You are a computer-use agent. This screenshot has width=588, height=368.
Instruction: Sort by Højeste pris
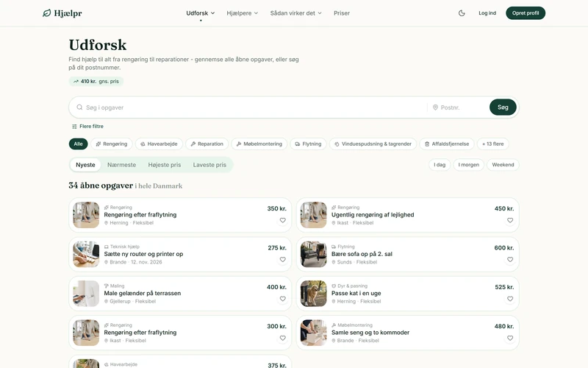click(x=164, y=165)
